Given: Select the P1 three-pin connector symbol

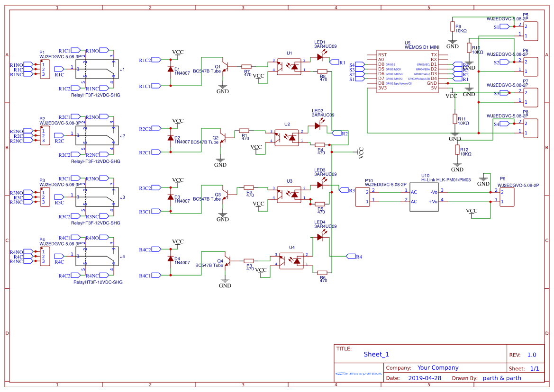Looking at the screenshot, I should [45, 68].
